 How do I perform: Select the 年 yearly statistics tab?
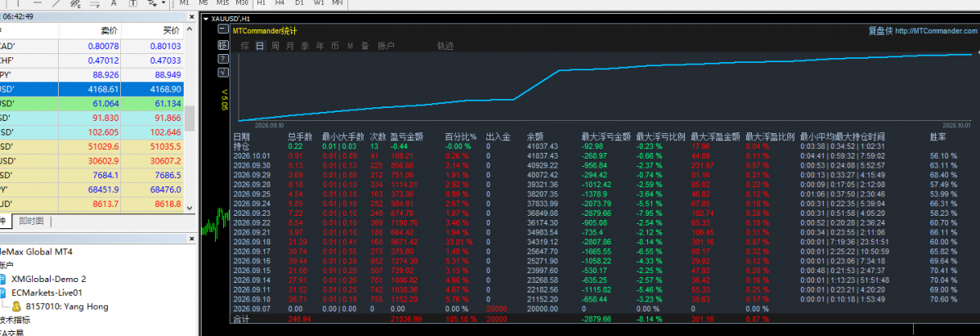coord(320,46)
